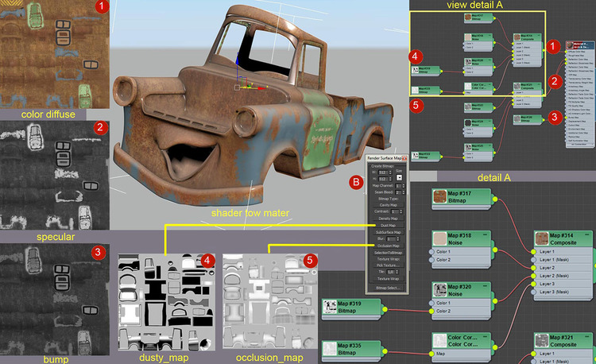Click the bitmap height H field
The width and height of the screenshot is (596, 364).
(x=383, y=179)
